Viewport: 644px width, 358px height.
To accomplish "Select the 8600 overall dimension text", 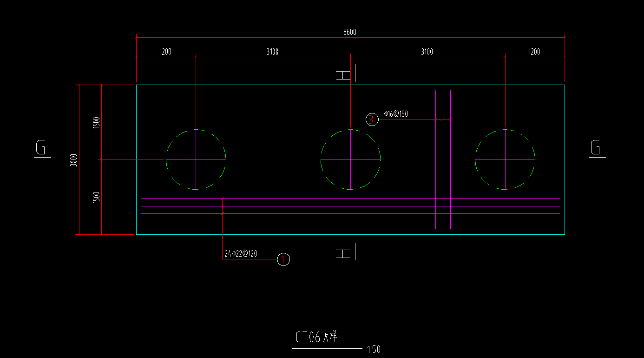I will pyautogui.click(x=350, y=32).
